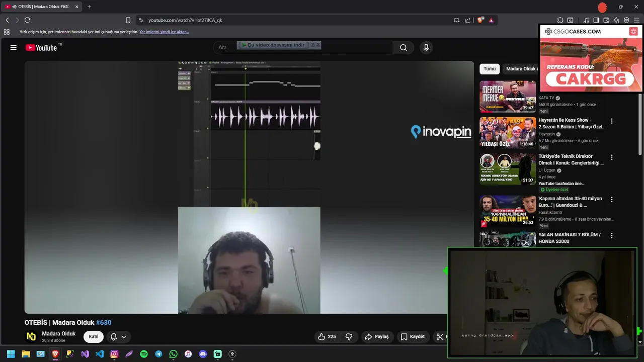644x362 pixels.
Task: Open options for Kapının altından video
Action: (612, 200)
